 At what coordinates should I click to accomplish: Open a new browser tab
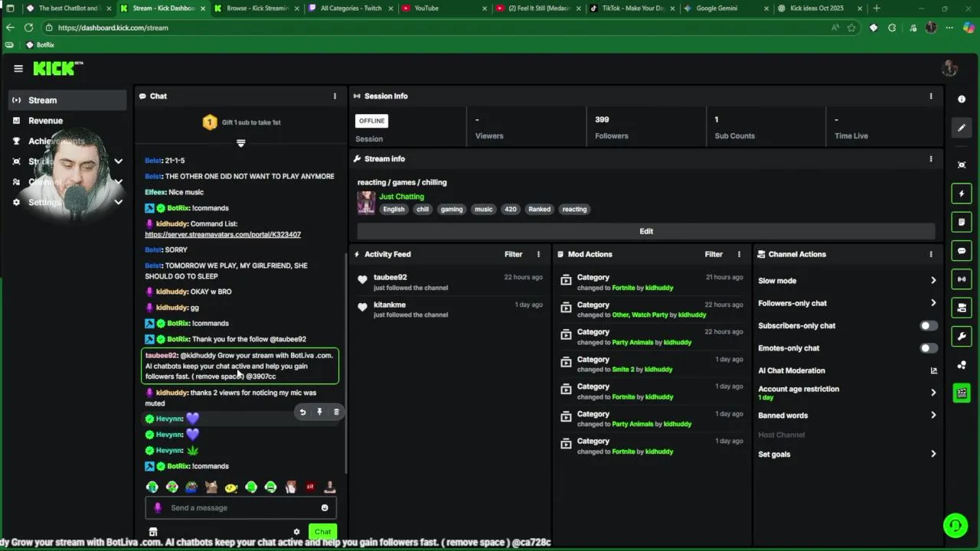[877, 8]
